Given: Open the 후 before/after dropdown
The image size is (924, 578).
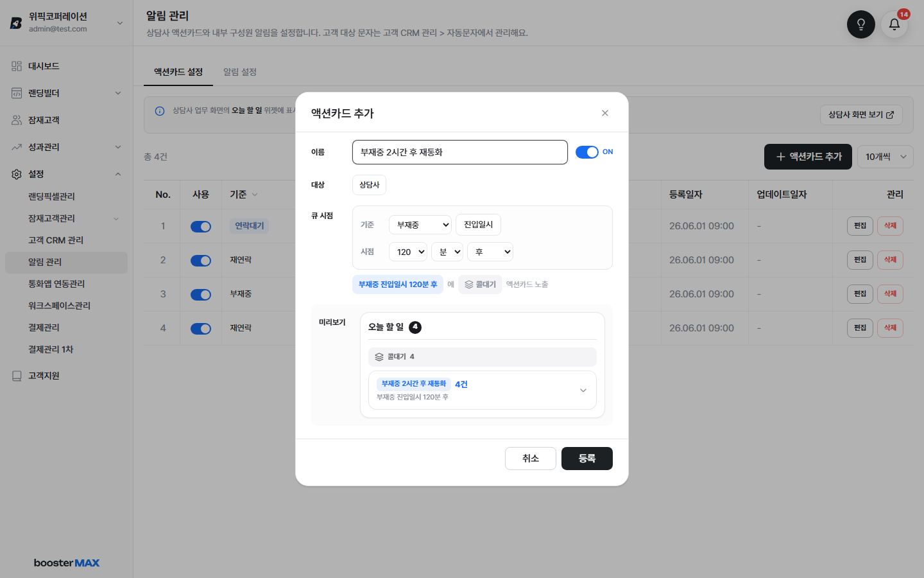Looking at the screenshot, I should click(x=490, y=252).
